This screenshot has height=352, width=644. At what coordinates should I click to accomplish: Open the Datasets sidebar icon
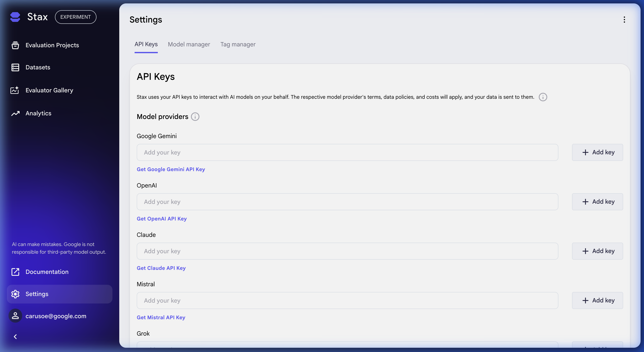click(x=15, y=67)
